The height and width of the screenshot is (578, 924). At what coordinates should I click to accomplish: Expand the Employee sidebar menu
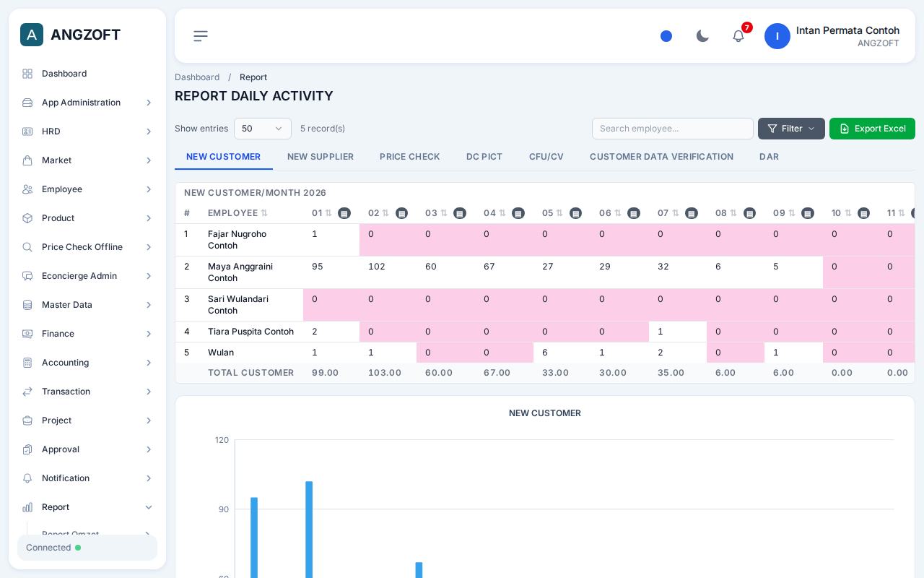[x=87, y=189]
